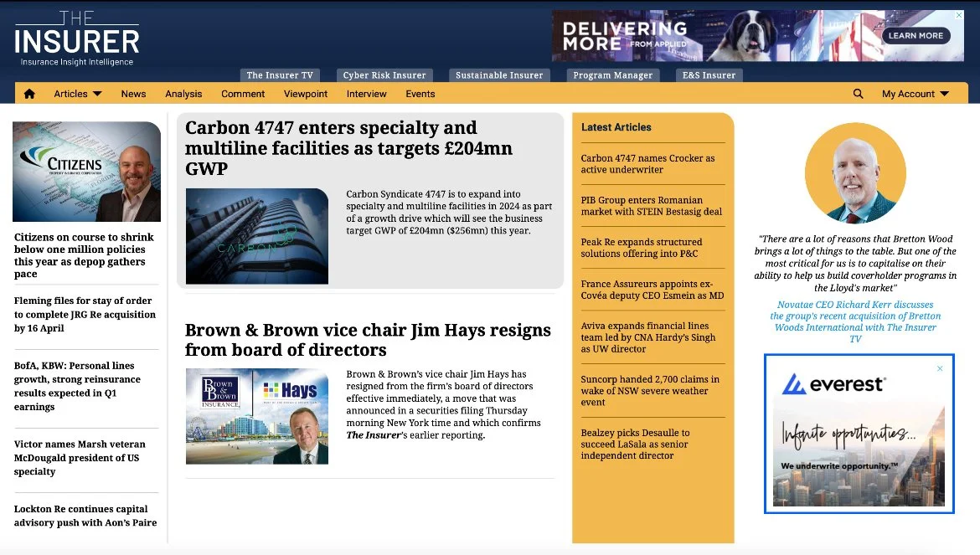The height and width of the screenshot is (555, 980).
Task: Switch to E&S Insurer tab
Action: [x=709, y=75]
